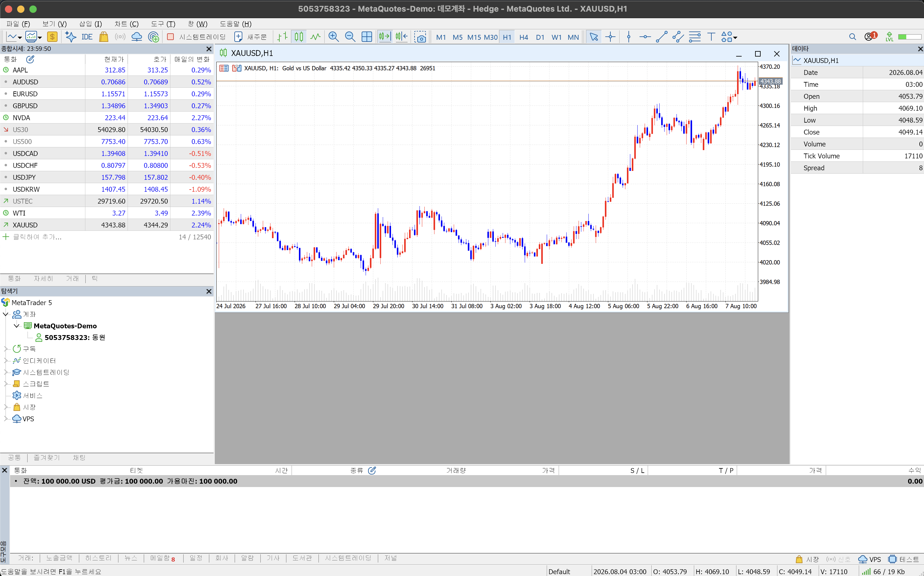924x576 pixels.
Task: Expand the 인디케이터 tree node
Action: click(x=6, y=360)
